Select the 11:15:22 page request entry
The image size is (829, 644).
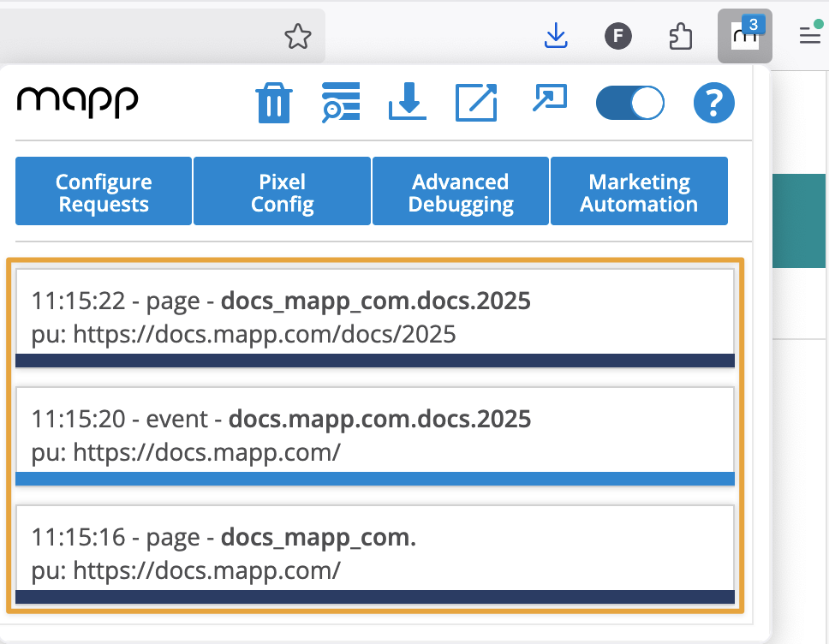(375, 318)
